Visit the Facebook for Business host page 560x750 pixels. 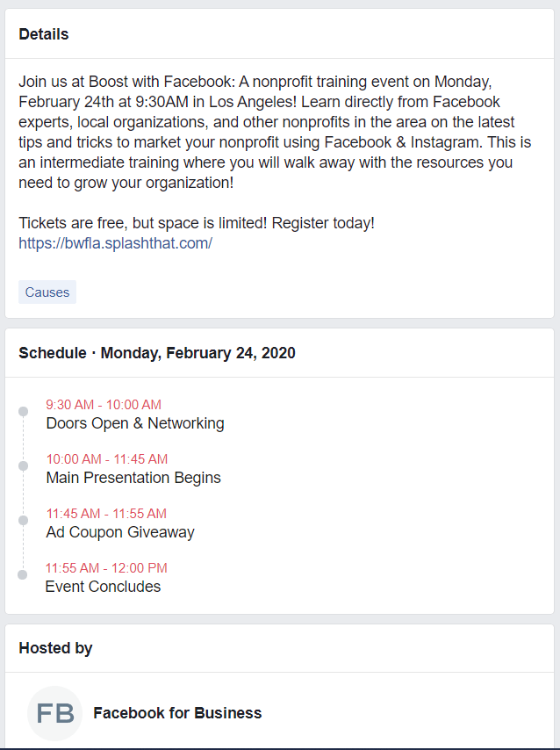click(x=177, y=712)
